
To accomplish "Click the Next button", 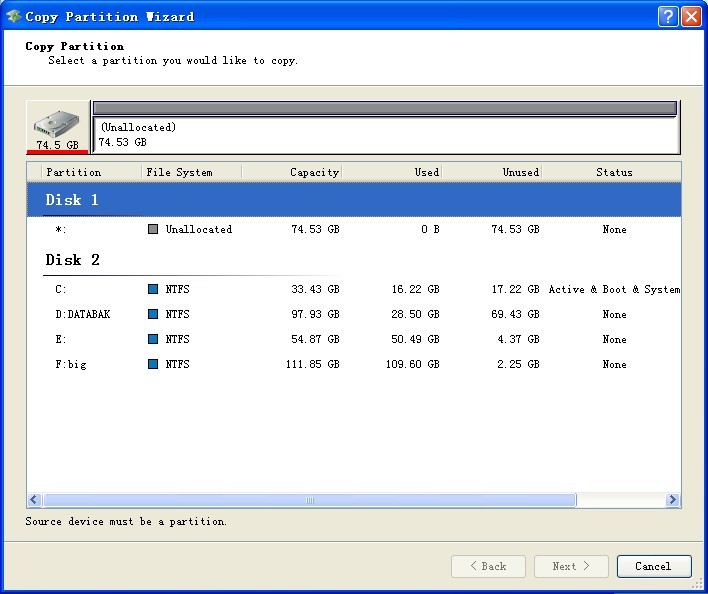I will 571,566.
